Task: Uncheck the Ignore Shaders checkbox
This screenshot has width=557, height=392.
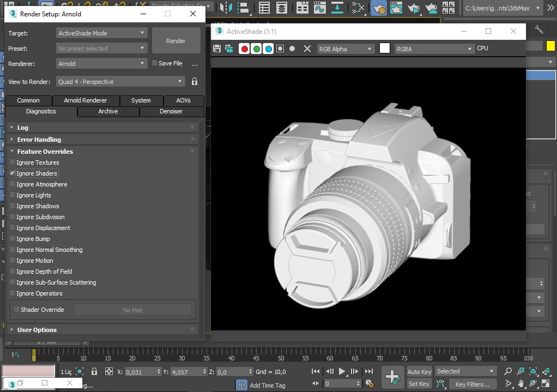Action: [x=13, y=173]
